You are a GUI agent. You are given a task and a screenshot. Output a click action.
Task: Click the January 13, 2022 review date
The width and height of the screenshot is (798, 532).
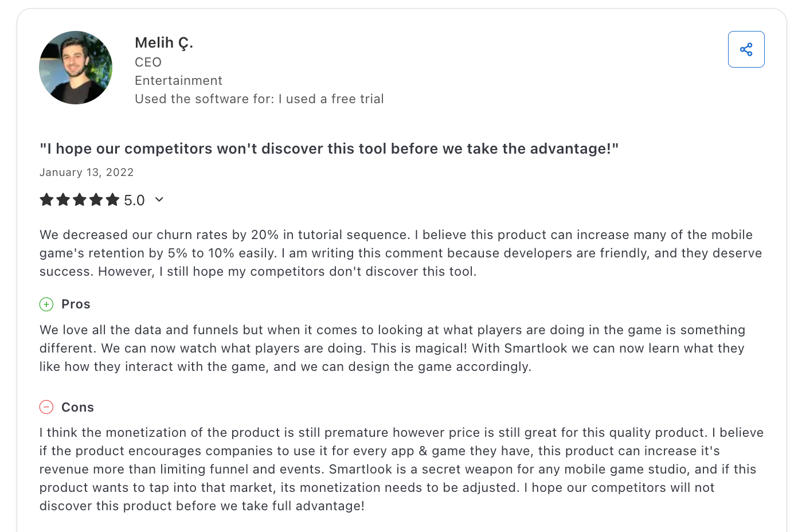click(87, 173)
